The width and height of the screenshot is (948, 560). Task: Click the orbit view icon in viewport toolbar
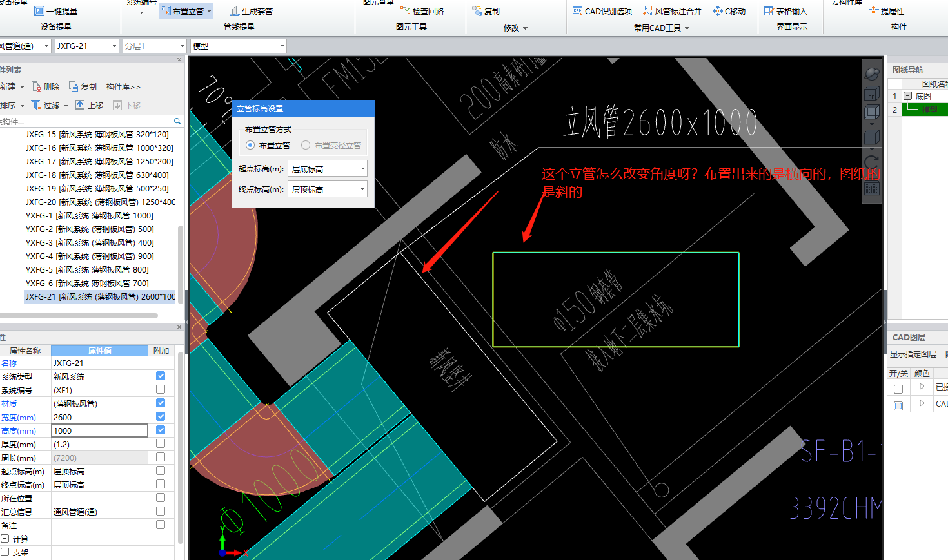tap(871, 74)
